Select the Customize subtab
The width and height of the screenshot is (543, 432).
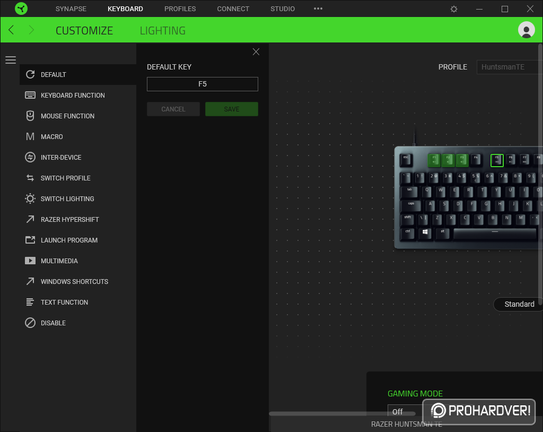coord(84,30)
